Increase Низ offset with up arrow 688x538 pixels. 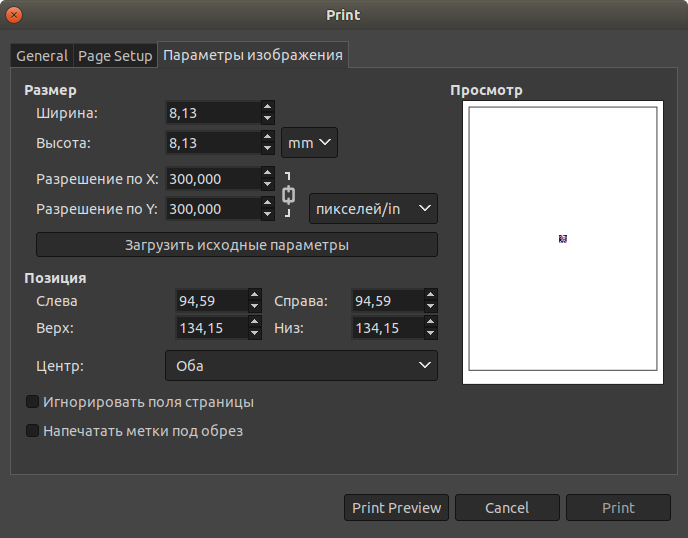431,322
